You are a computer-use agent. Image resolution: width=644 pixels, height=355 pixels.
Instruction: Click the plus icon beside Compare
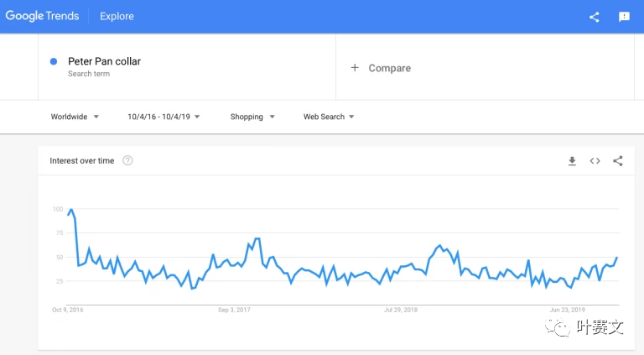tap(355, 68)
